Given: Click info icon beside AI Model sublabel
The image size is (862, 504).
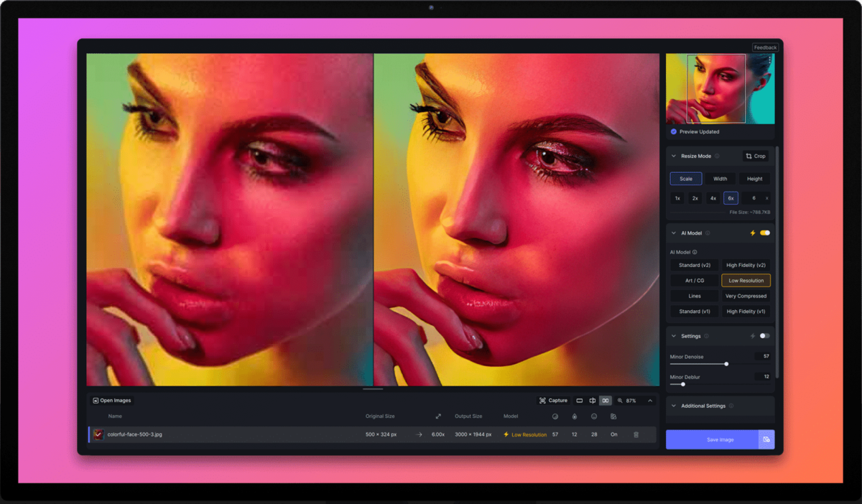Looking at the screenshot, I should coord(695,252).
